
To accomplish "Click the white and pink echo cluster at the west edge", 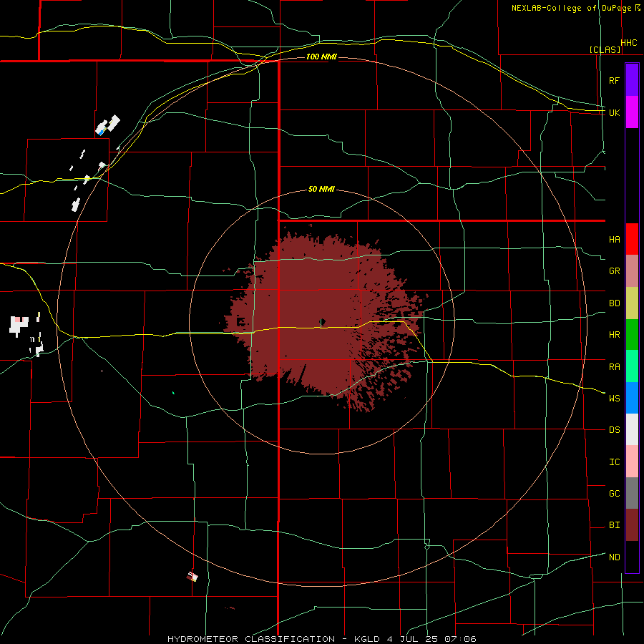I will click(x=19, y=326).
